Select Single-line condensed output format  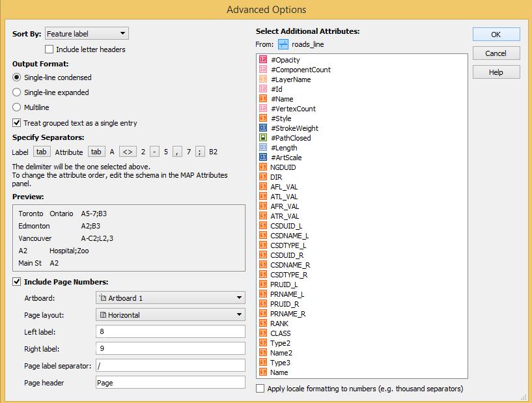tap(17, 77)
